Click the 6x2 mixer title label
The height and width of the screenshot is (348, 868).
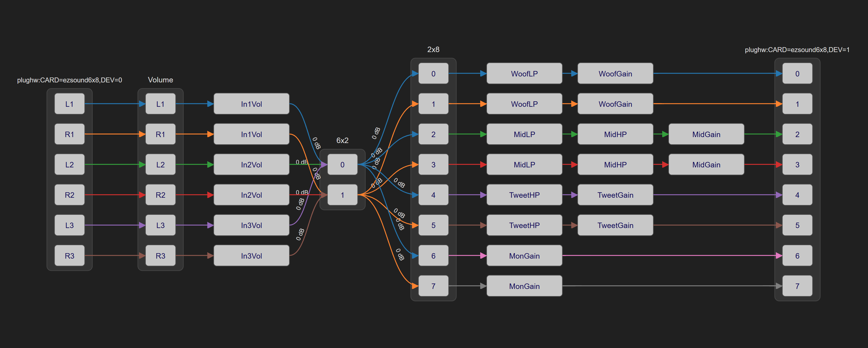[342, 140]
